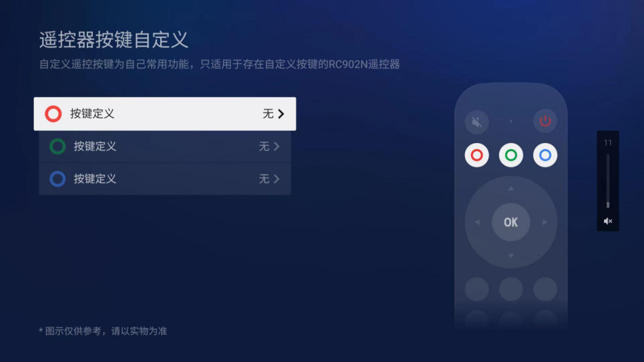Image resolution: width=644 pixels, height=362 pixels.
Task: Tap the green button on remote illustration
Action: coord(511,155)
